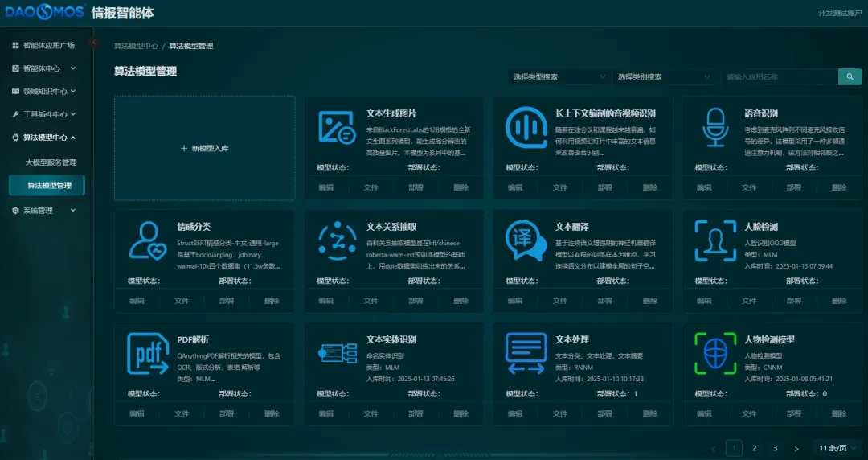Open 大模型服务管理 in sidebar
868x460 pixels.
pyautogui.click(x=51, y=162)
